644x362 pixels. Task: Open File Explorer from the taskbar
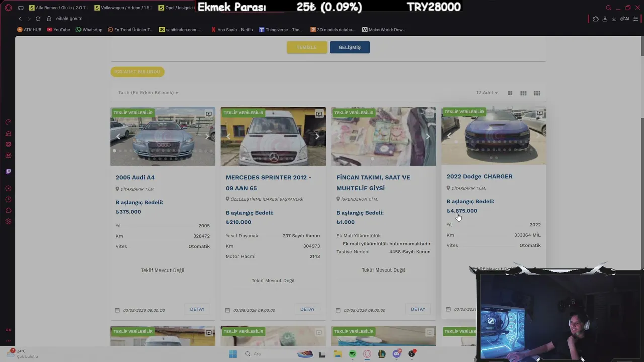tap(338, 354)
